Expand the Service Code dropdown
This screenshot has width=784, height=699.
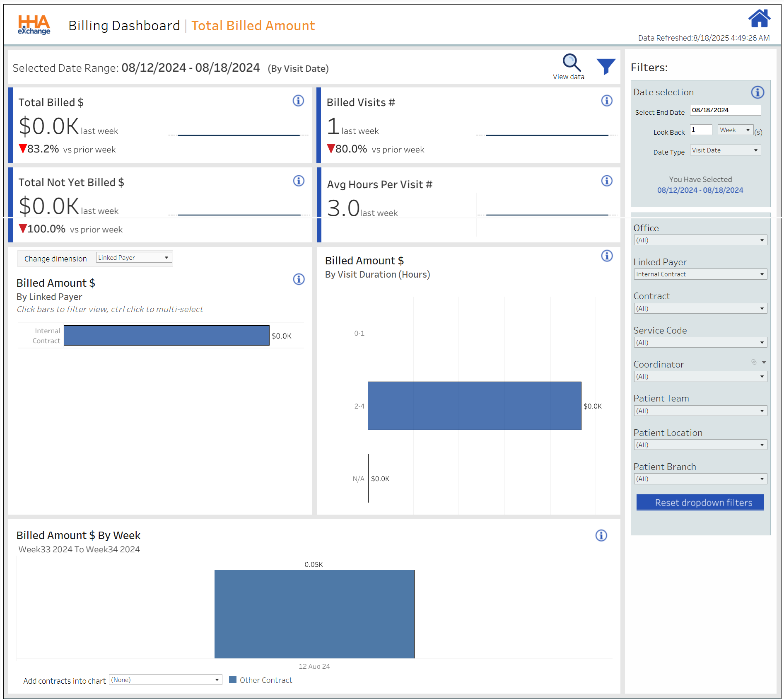point(700,342)
